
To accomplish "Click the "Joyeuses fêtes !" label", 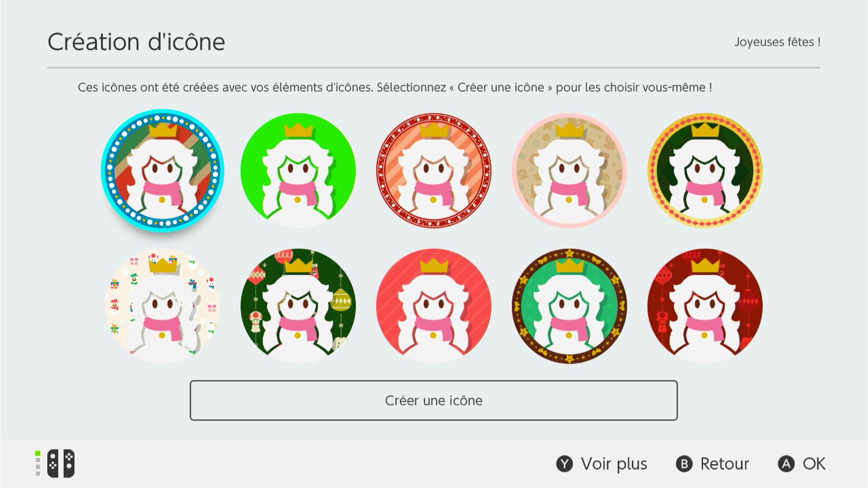I will [777, 42].
